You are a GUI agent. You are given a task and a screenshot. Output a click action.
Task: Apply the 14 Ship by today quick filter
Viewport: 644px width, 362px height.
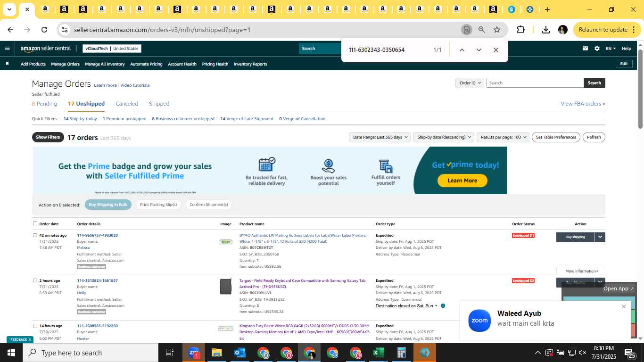pyautogui.click(x=80, y=119)
